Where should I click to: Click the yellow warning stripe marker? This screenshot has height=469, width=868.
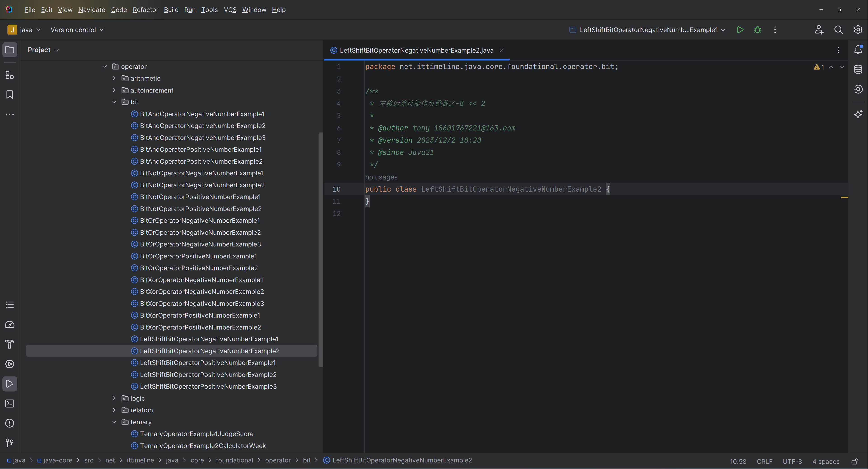(844, 197)
